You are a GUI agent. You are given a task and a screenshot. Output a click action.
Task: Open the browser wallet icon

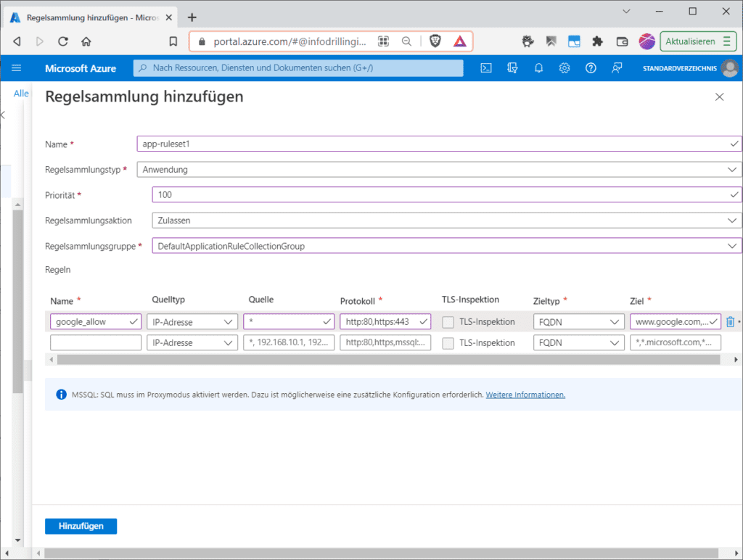(622, 41)
